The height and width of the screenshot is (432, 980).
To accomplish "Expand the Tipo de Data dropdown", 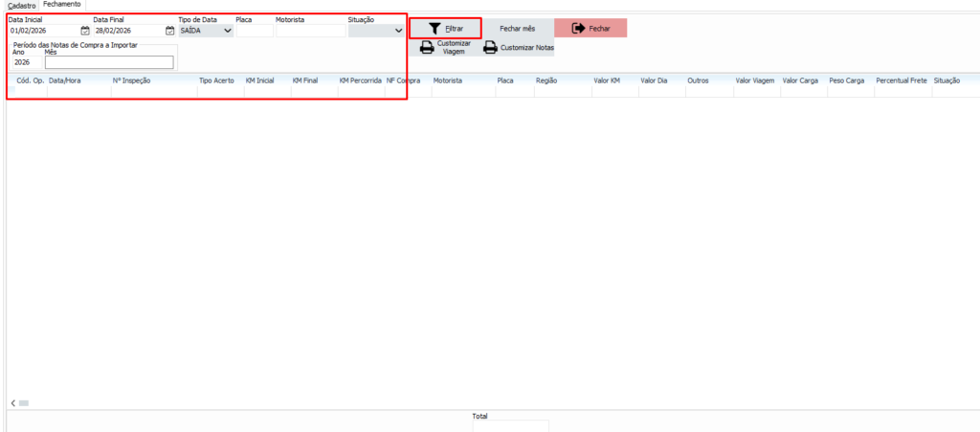I will coord(227,31).
